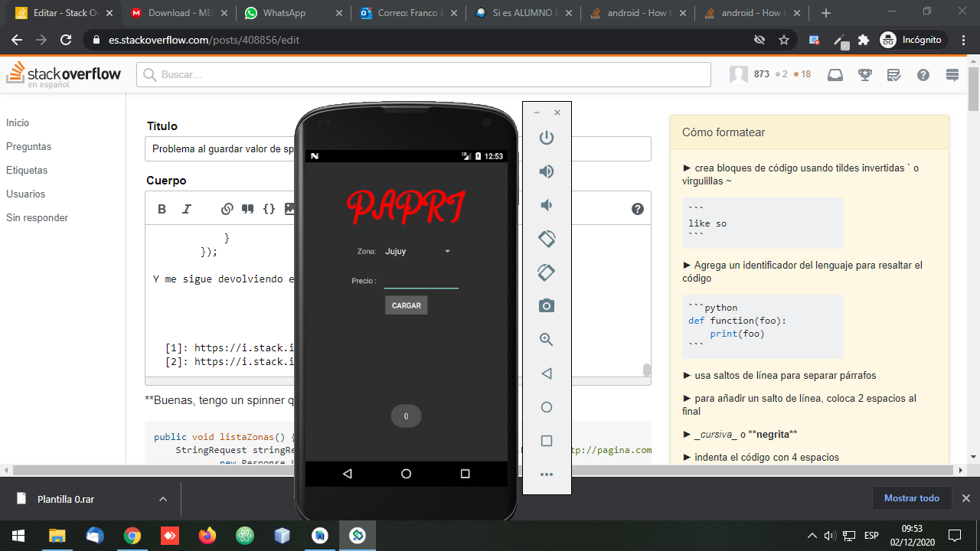Open achievements trophy icon

pos(865,74)
